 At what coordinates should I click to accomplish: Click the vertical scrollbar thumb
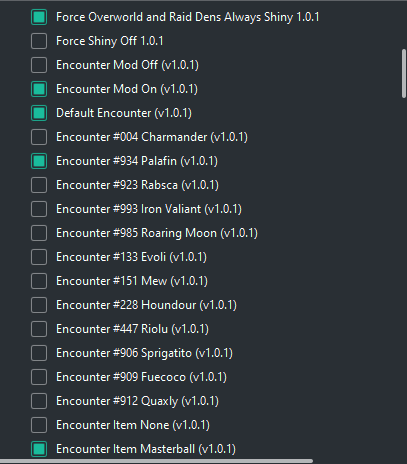click(x=404, y=73)
